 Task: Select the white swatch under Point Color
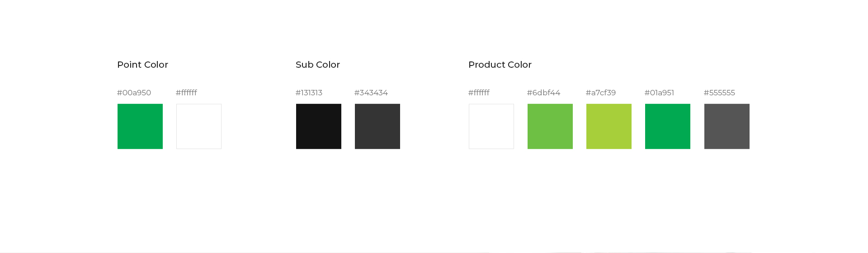coord(199,126)
